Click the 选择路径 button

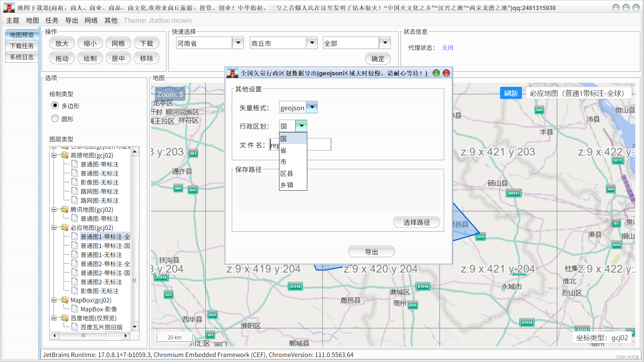tap(416, 223)
